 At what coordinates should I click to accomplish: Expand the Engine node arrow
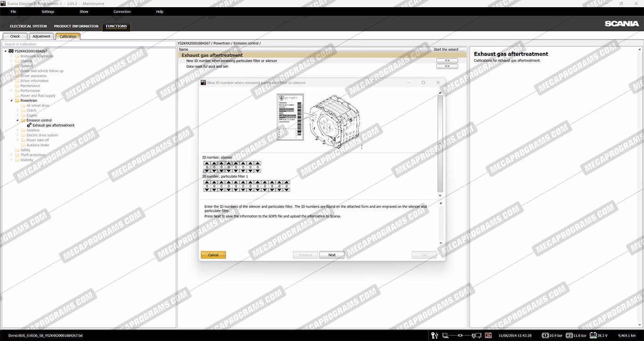click(x=18, y=116)
